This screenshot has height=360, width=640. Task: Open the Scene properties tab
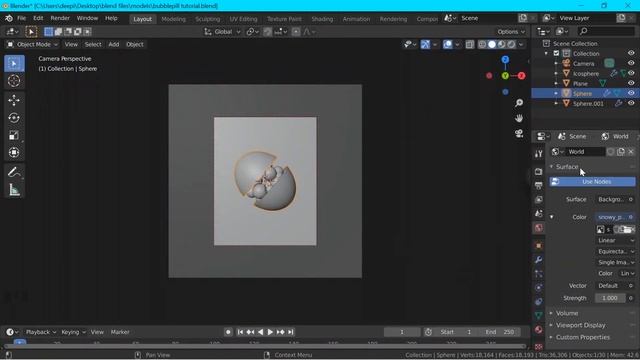coord(538,213)
